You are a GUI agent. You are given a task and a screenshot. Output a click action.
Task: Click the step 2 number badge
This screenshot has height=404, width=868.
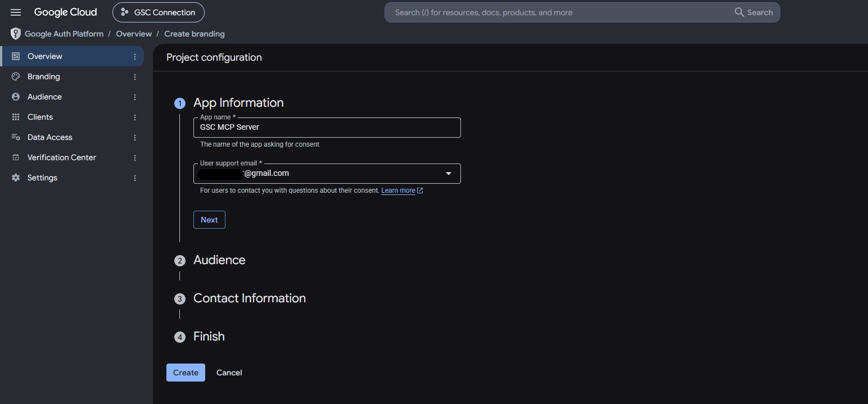point(180,261)
